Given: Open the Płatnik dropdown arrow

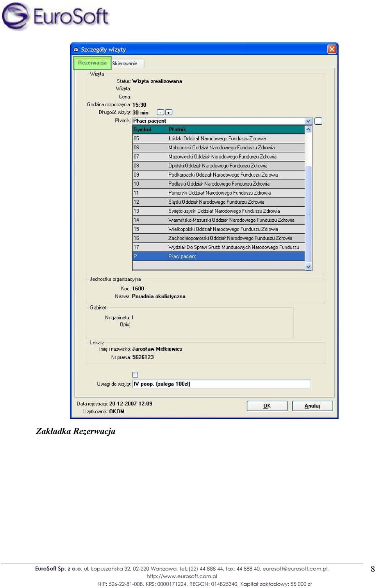Looking at the screenshot, I should (x=308, y=121).
